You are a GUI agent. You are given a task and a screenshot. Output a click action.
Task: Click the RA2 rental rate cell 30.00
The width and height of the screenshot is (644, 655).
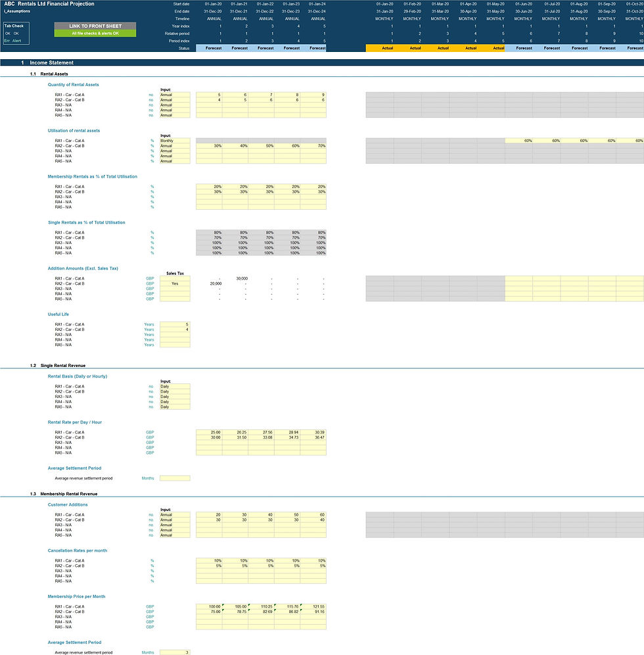[x=209, y=437]
